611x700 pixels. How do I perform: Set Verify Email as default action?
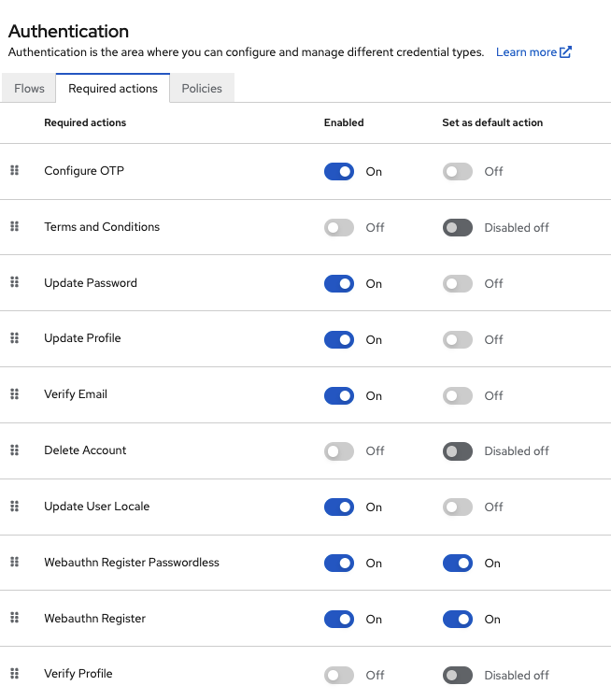(x=458, y=395)
